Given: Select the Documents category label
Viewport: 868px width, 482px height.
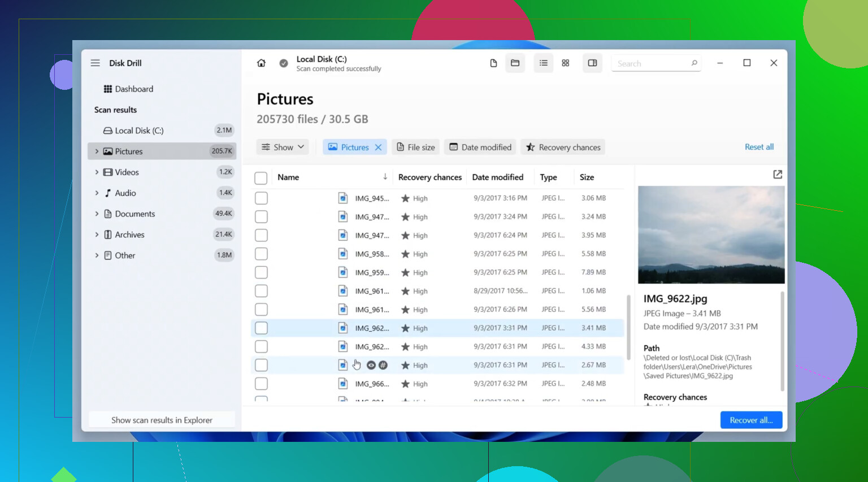Looking at the screenshot, I should tap(134, 214).
